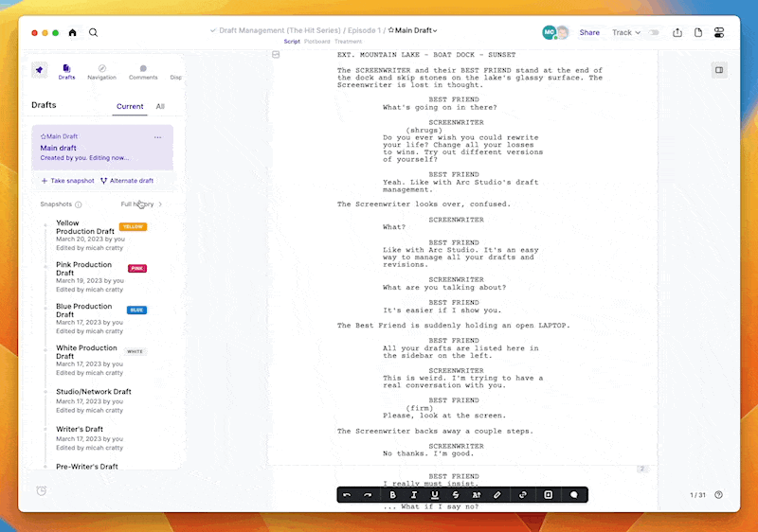Switch to Plotboard view tab
This screenshot has width=758, height=532.
click(x=317, y=42)
